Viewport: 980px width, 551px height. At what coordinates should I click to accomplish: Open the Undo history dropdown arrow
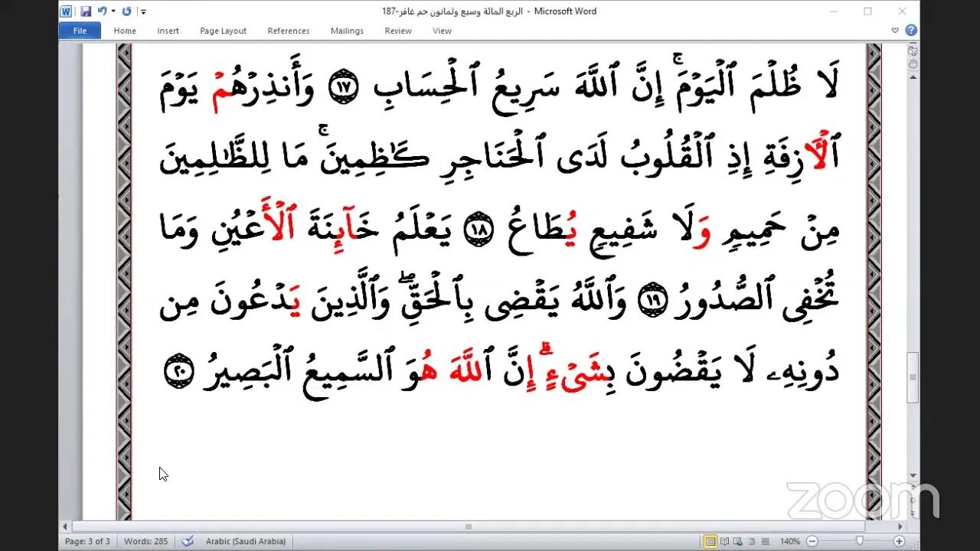(113, 11)
